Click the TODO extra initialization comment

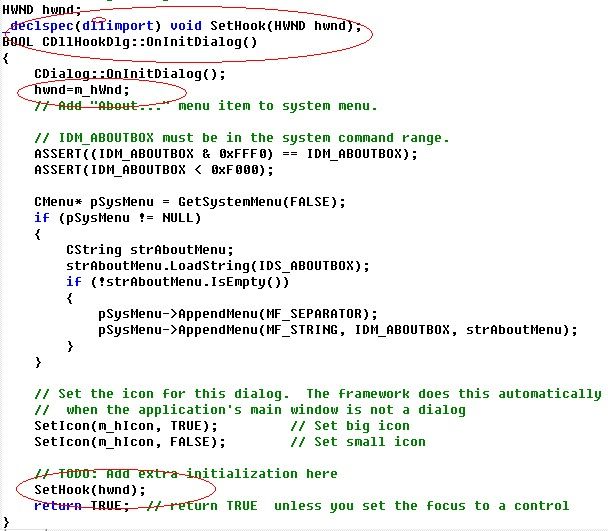click(x=186, y=474)
